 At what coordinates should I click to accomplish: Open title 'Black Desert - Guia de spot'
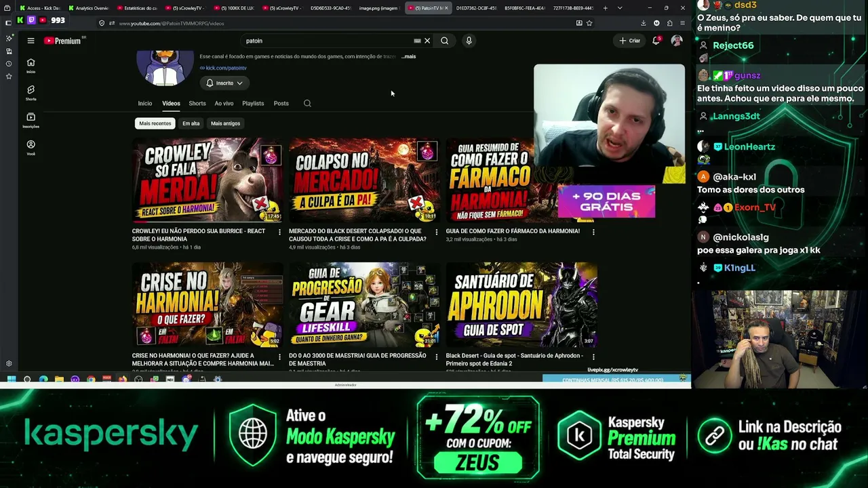pos(514,359)
